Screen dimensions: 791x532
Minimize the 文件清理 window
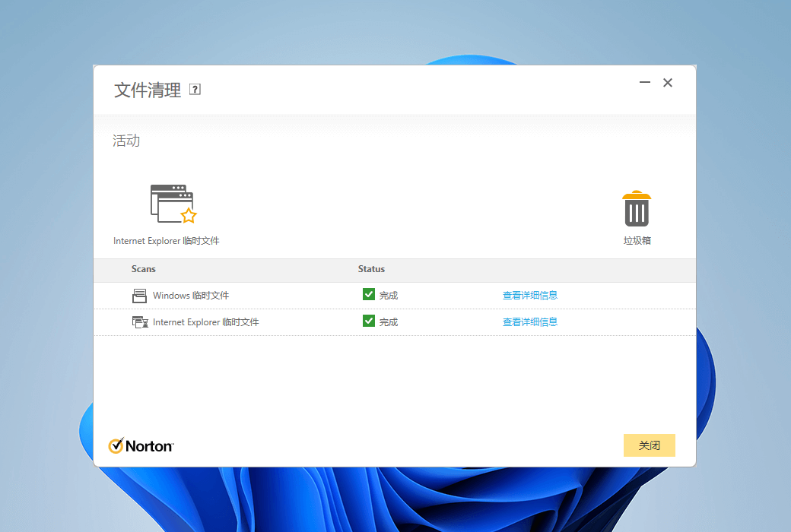coord(645,82)
